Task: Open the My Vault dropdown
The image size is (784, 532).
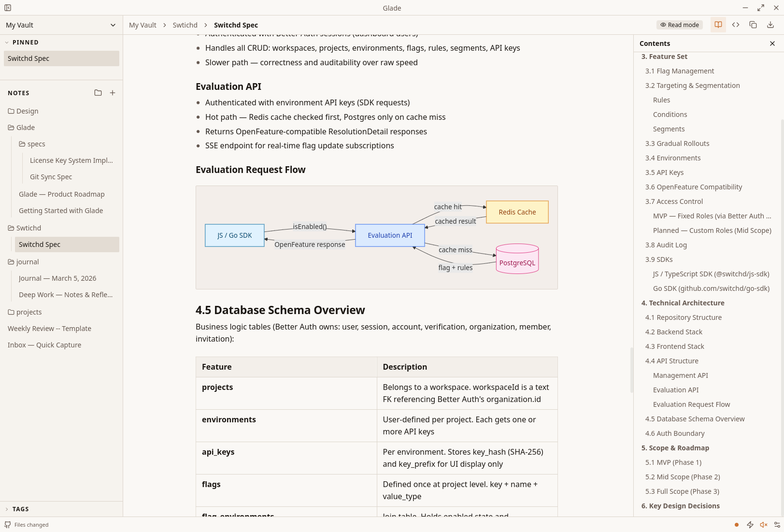Action: pyautogui.click(x=61, y=25)
